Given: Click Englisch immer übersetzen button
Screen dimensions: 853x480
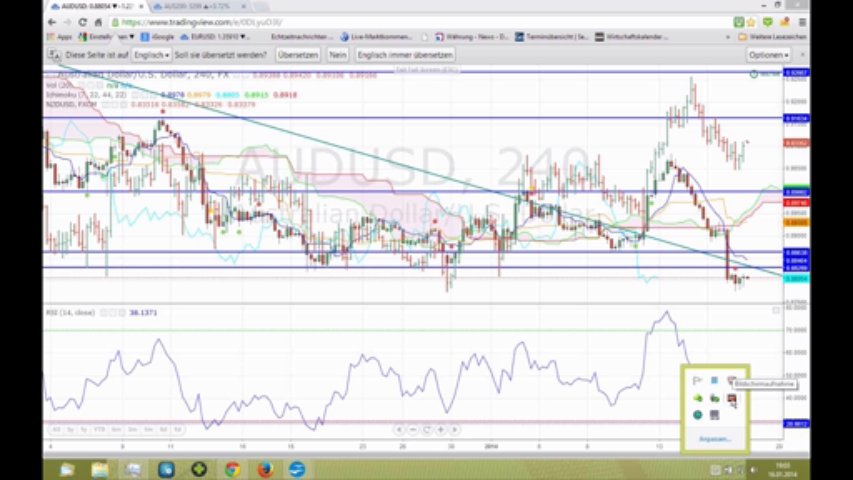Looking at the screenshot, I should tap(405, 55).
